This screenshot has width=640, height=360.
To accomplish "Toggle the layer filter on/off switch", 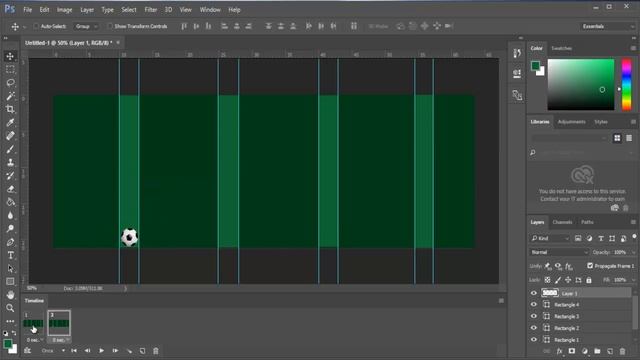I will 634,236.
